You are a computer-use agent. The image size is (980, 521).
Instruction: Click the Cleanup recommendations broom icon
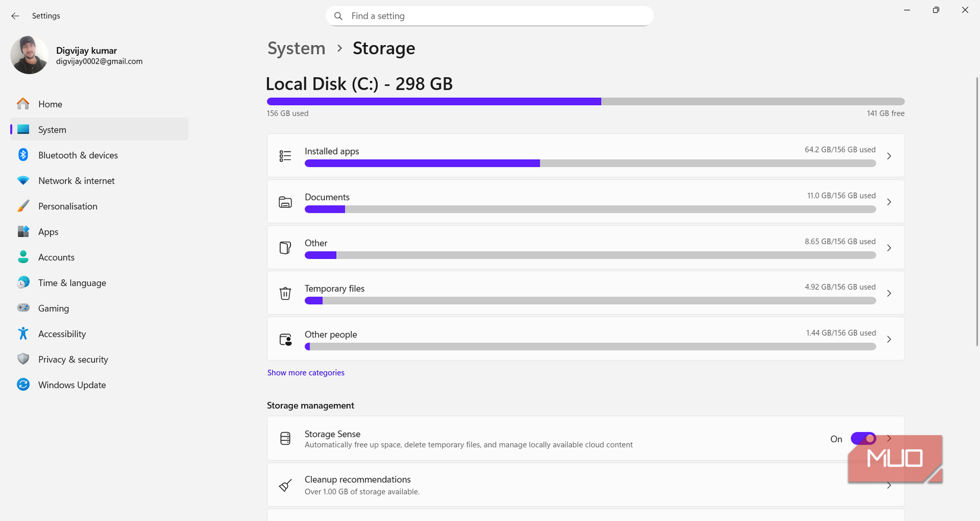[x=286, y=485]
